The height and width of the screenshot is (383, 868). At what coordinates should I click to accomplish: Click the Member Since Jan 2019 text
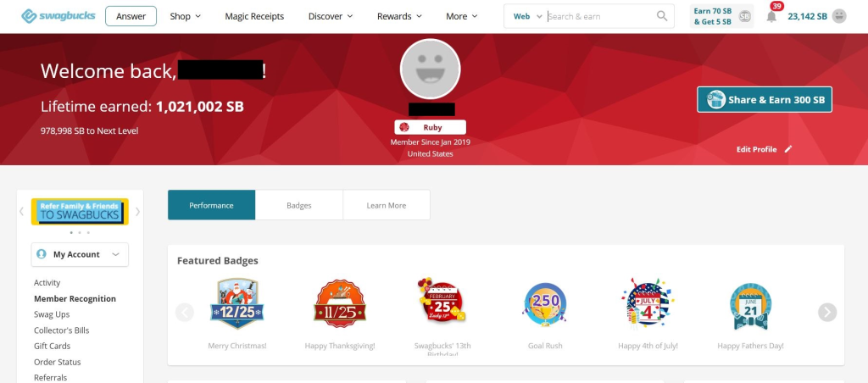point(430,142)
